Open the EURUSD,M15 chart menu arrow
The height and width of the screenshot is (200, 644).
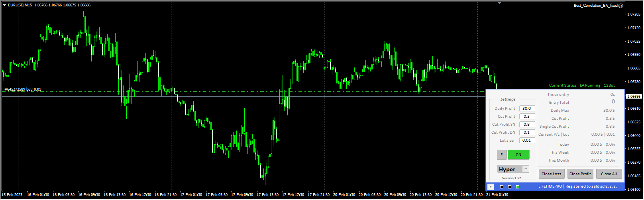pos(4,5)
